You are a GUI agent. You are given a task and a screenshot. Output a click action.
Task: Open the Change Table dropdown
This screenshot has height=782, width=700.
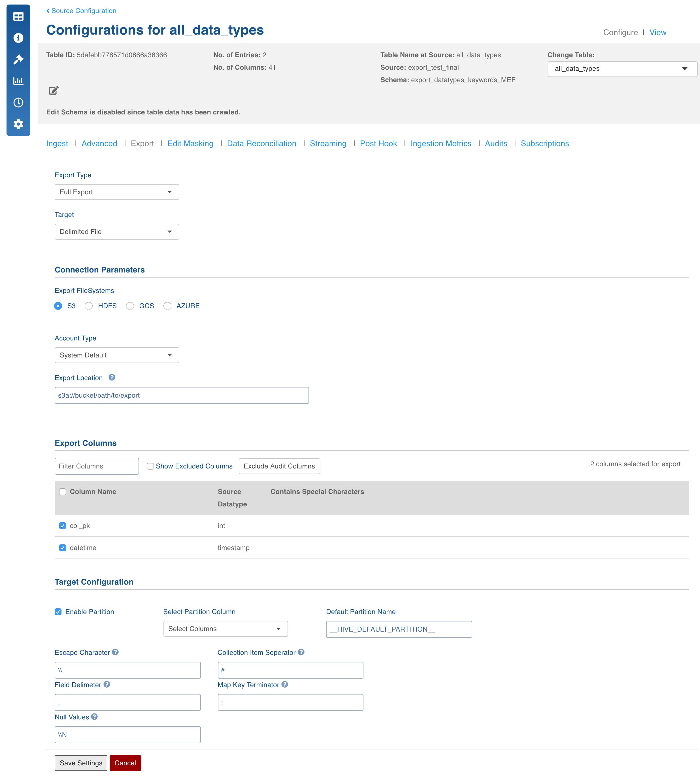click(x=622, y=69)
